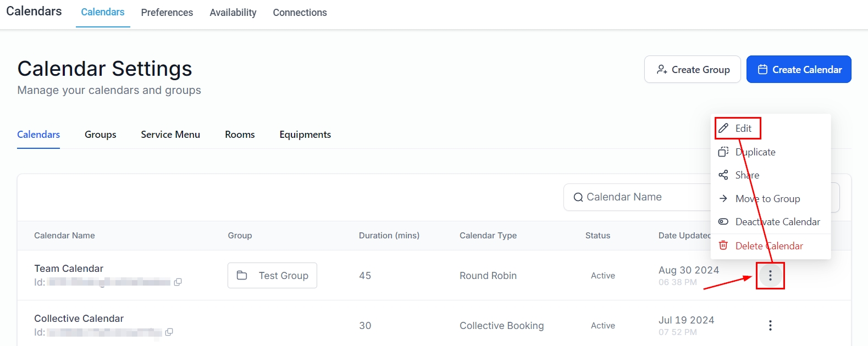Click the three-dot menu for Team Calendar

coord(770,276)
